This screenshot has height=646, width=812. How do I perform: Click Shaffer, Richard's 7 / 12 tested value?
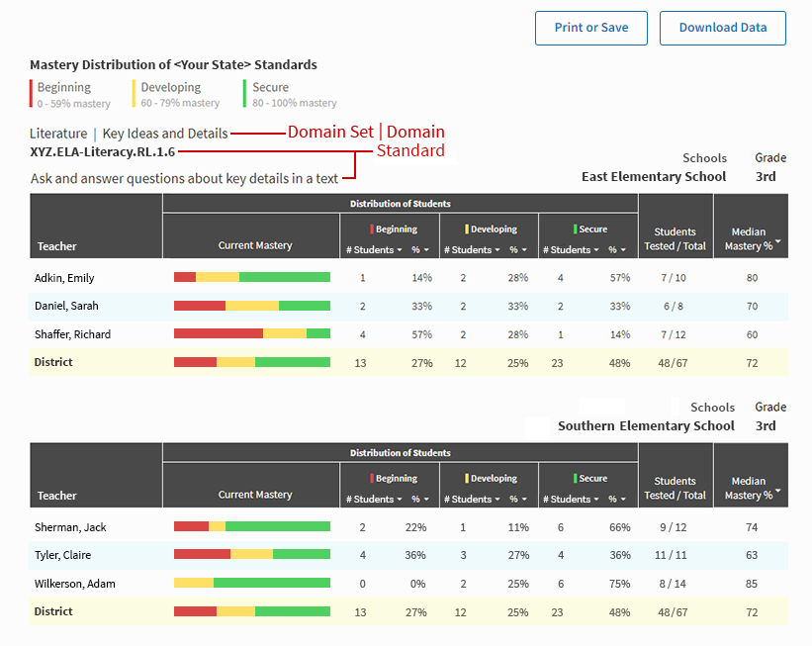(x=674, y=334)
